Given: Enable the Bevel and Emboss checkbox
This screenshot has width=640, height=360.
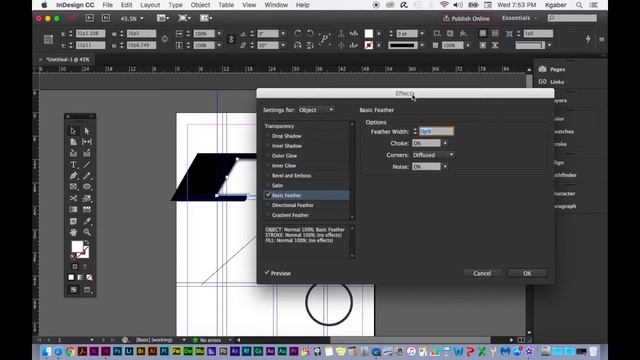Looking at the screenshot, I should pos(268,176).
